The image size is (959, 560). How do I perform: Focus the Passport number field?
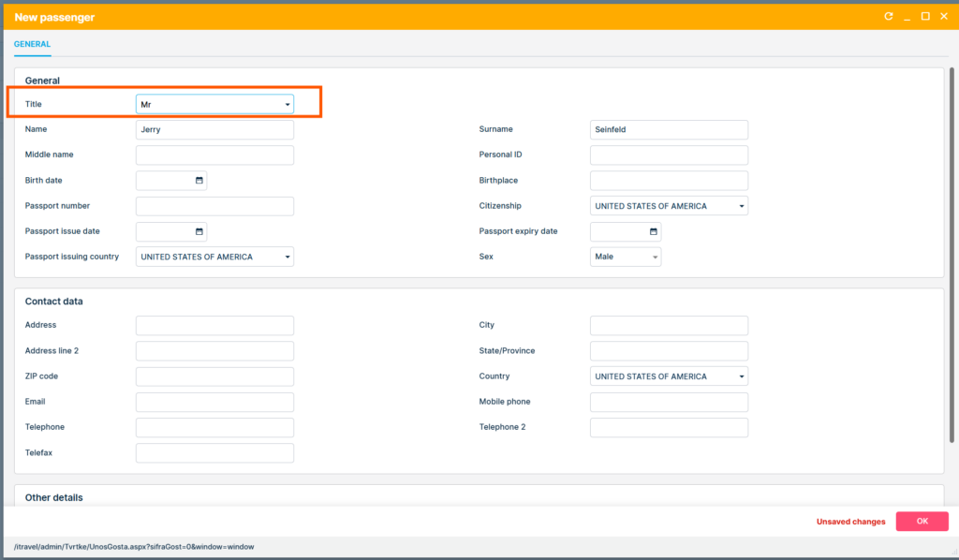pos(214,206)
